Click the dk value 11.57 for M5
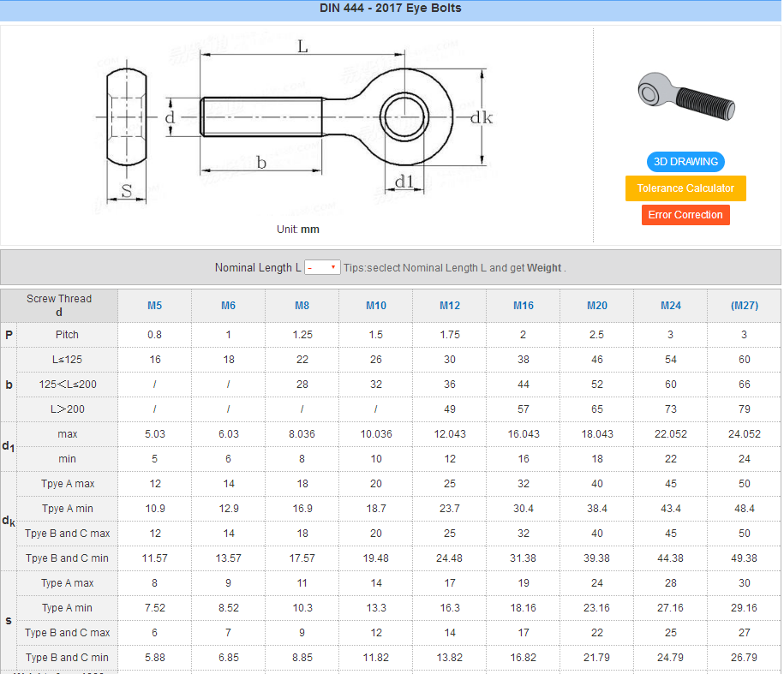Viewport: 784px width, 674px height. pyautogui.click(x=154, y=558)
